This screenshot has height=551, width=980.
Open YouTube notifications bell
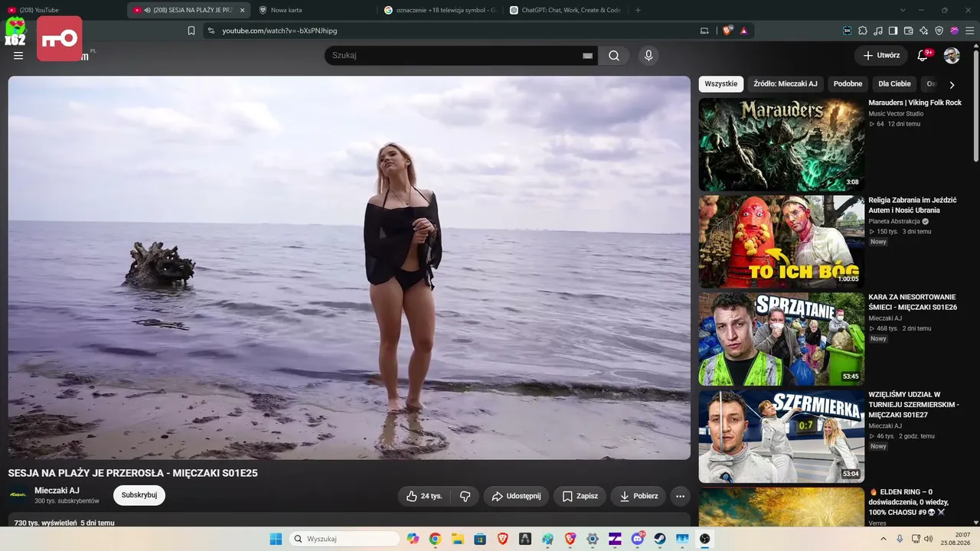click(x=923, y=56)
